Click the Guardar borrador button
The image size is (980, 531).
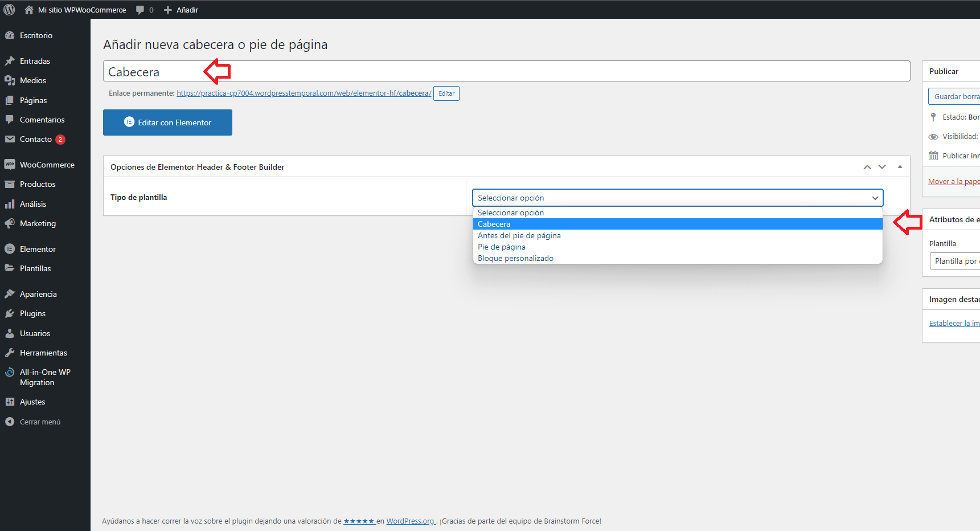pos(954,96)
